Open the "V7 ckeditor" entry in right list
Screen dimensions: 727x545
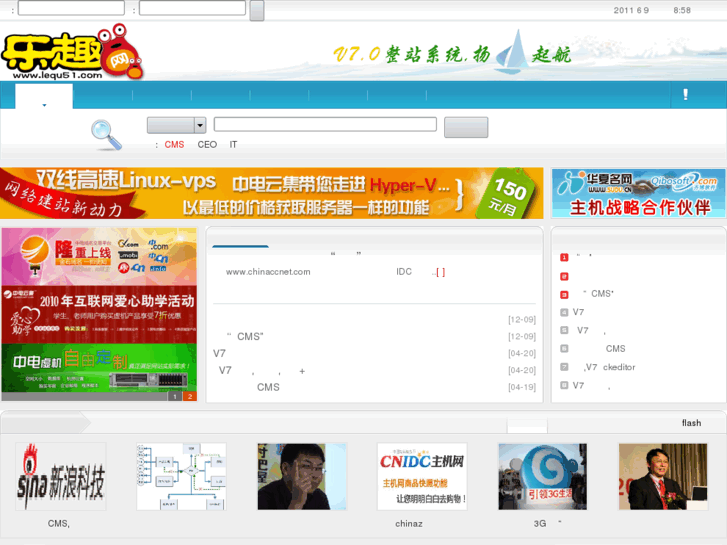coord(609,367)
